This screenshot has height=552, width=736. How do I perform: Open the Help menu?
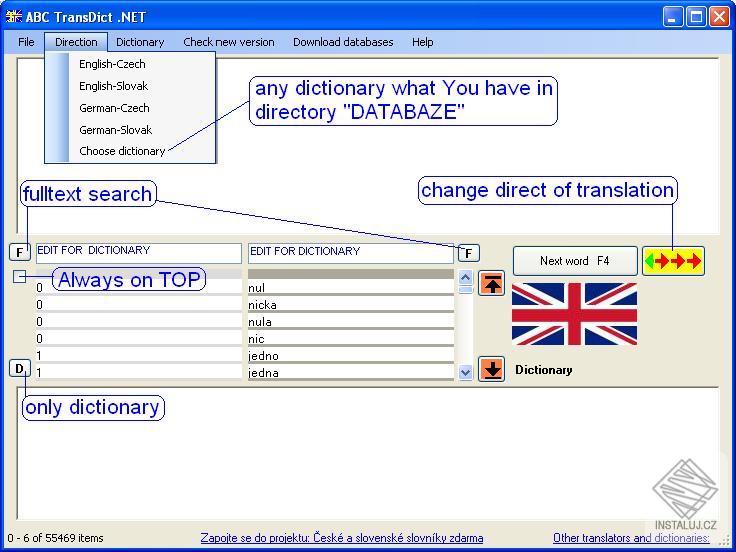(x=422, y=42)
